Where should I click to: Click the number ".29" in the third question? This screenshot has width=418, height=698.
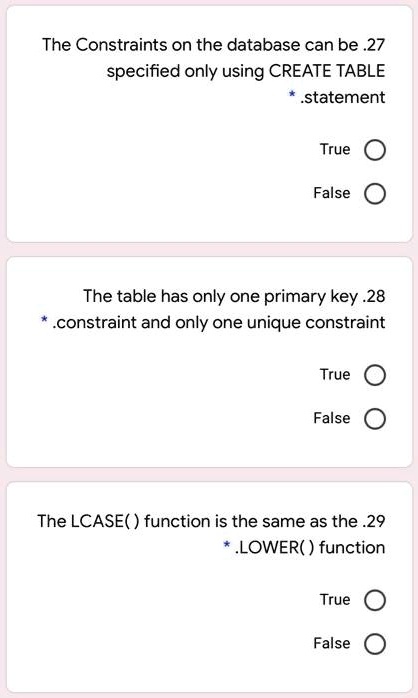point(374,521)
